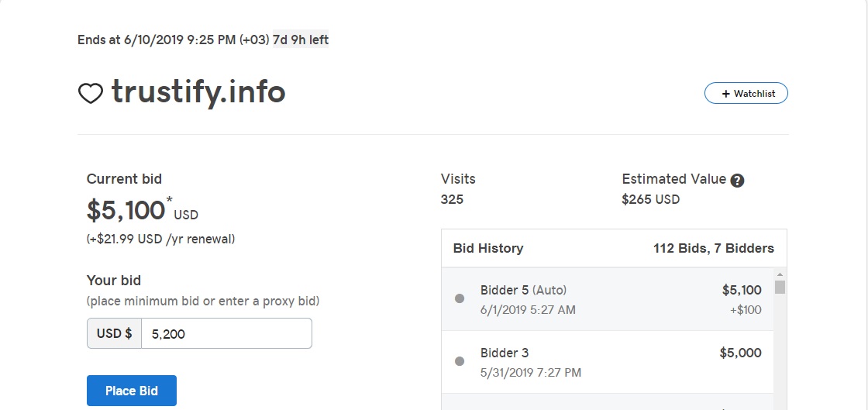Image resolution: width=868 pixels, height=410 pixels.
Task: Focus the bid amount field showing 5,200
Action: tap(226, 333)
